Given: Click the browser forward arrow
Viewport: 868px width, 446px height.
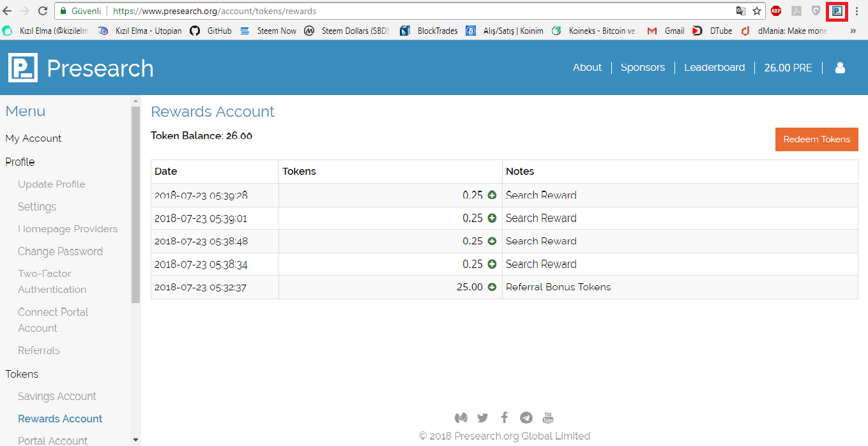Looking at the screenshot, I should [x=26, y=11].
